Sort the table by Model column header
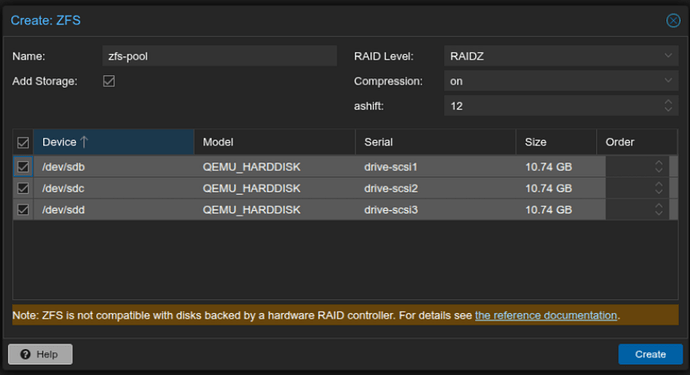This screenshot has height=375, width=690. (275, 142)
